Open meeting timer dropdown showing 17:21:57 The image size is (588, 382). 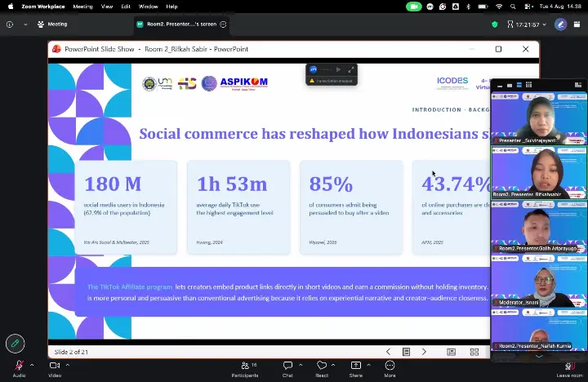click(x=527, y=24)
